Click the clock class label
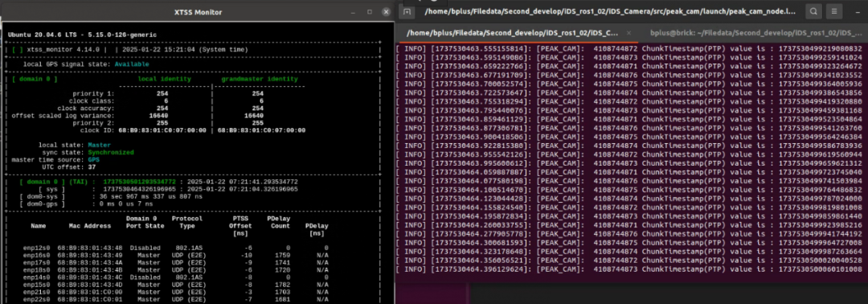Viewport: 868px width, 304px height. coord(92,101)
